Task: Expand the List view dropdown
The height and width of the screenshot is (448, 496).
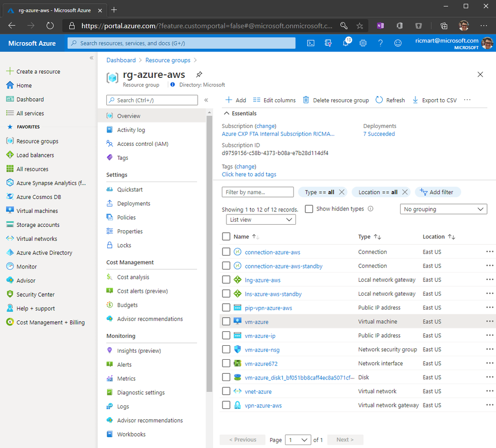Action: pyautogui.click(x=261, y=219)
